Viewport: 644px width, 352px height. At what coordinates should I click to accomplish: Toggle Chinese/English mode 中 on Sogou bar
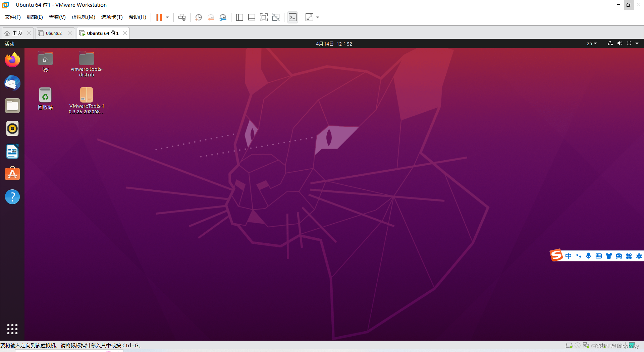pos(568,256)
